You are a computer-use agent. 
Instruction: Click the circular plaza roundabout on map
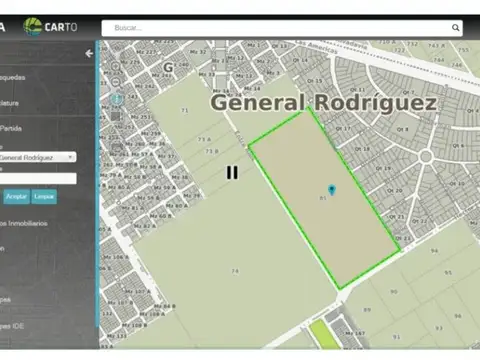point(426,156)
